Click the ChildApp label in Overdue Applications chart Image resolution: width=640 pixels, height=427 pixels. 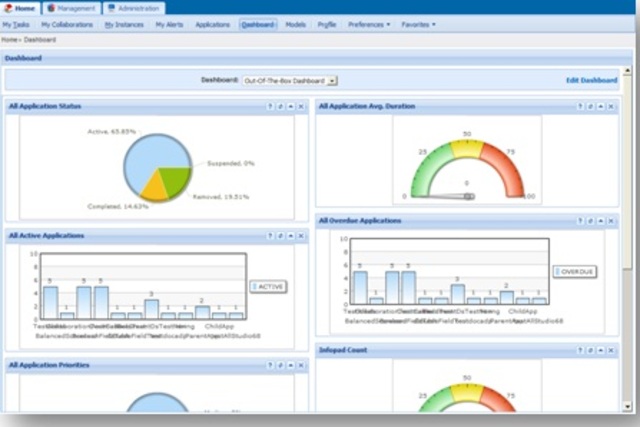523,311
